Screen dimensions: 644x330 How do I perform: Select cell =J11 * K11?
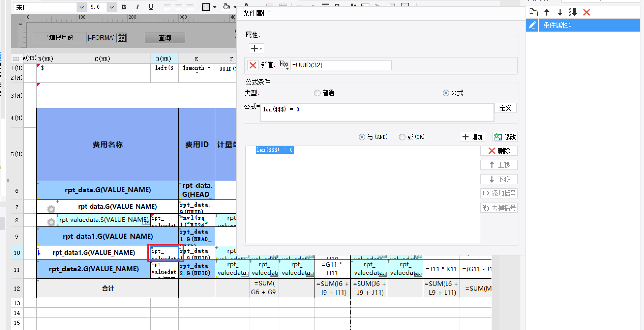click(441, 269)
